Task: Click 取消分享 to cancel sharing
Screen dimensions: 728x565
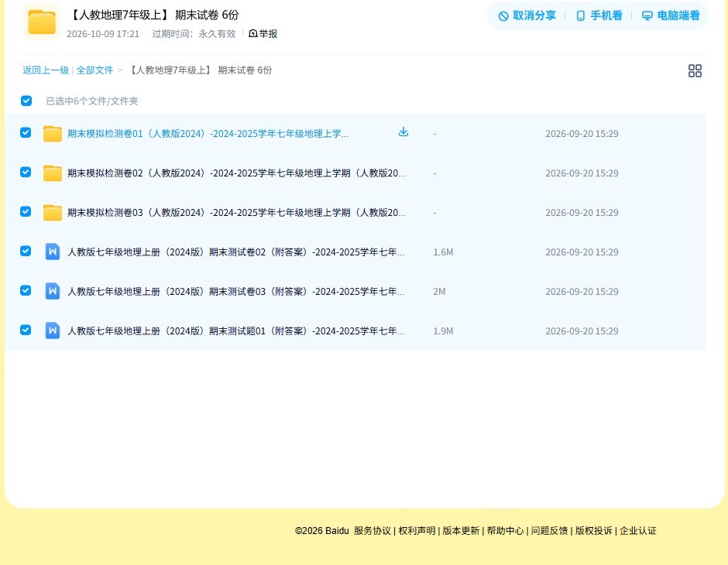Action: [527, 15]
